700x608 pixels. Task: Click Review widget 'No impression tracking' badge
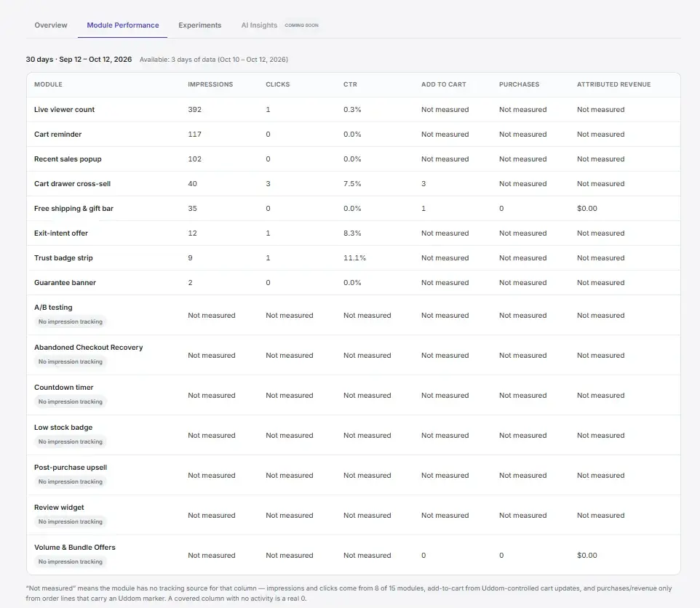point(70,521)
